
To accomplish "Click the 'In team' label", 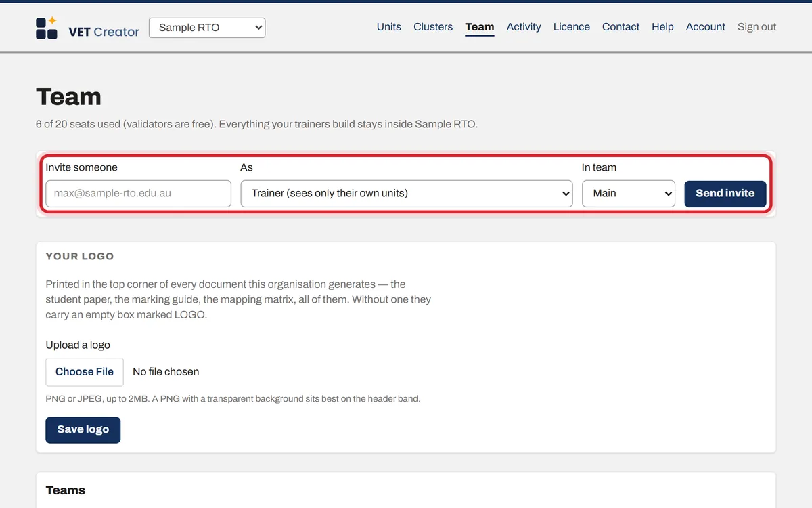I will [599, 167].
